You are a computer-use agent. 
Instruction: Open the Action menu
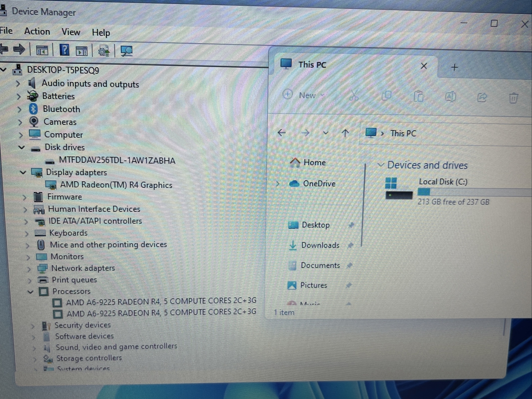point(37,31)
